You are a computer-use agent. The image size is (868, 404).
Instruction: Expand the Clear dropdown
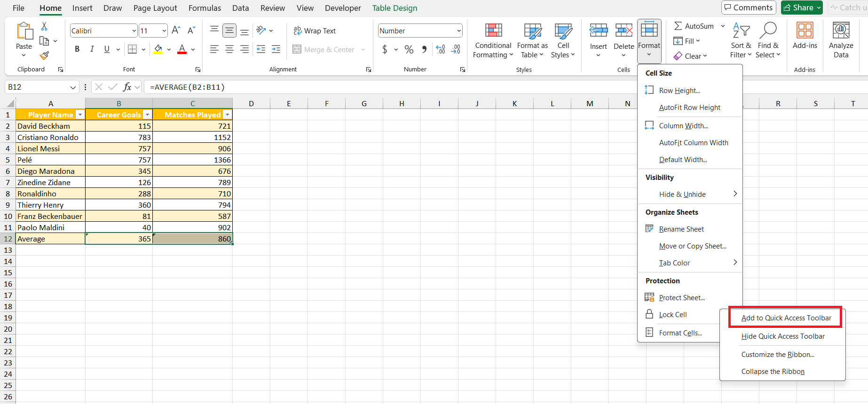point(705,56)
